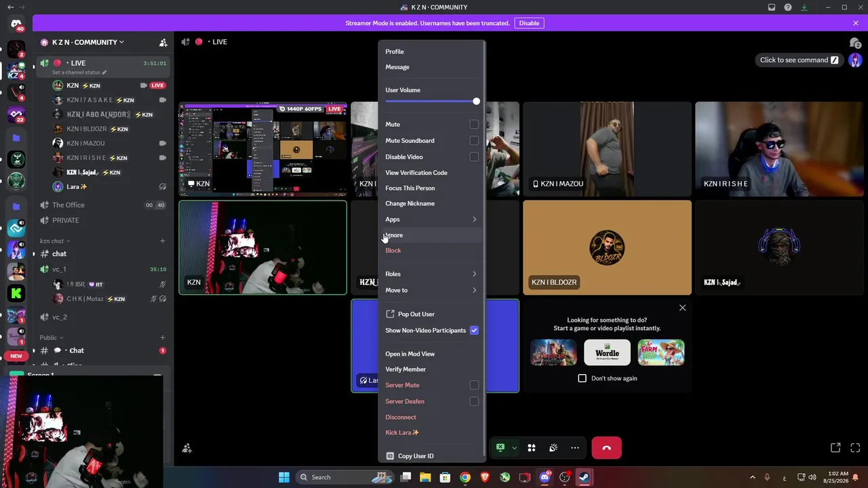The image size is (868, 488).
Task: Open in Mod View
Action: click(x=431, y=354)
